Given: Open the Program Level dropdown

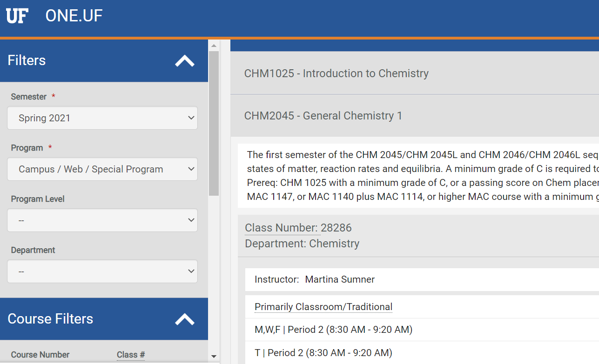Looking at the screenshot, I should [102, 220].
